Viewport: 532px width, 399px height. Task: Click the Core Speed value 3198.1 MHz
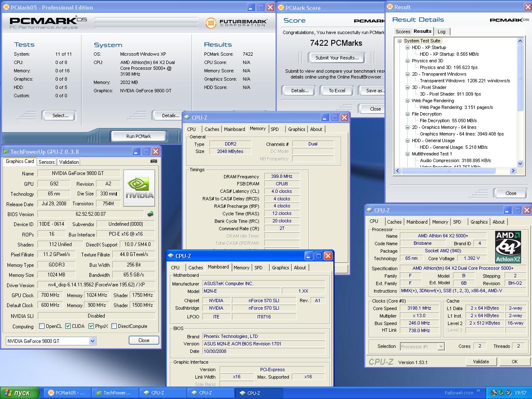[419, 308]
